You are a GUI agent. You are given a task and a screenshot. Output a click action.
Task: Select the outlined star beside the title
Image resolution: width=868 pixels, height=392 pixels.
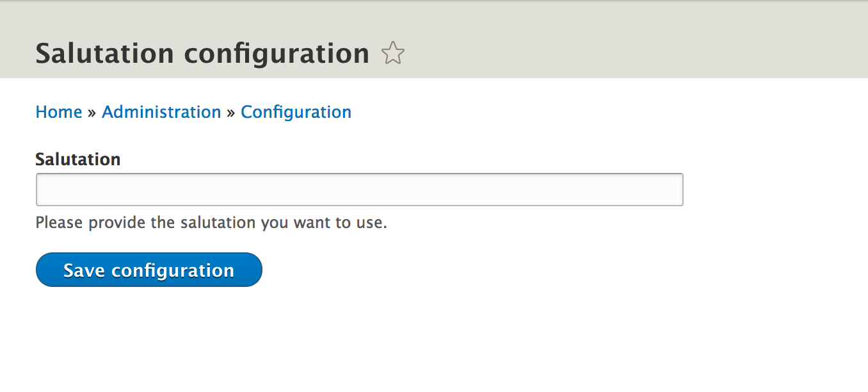pyautogui.click(x=393, y=53)
